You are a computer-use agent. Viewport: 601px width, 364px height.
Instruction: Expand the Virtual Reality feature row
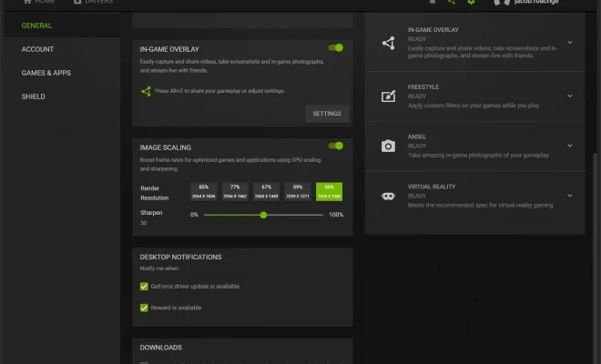pyautogui.click(x=570, y=196)
